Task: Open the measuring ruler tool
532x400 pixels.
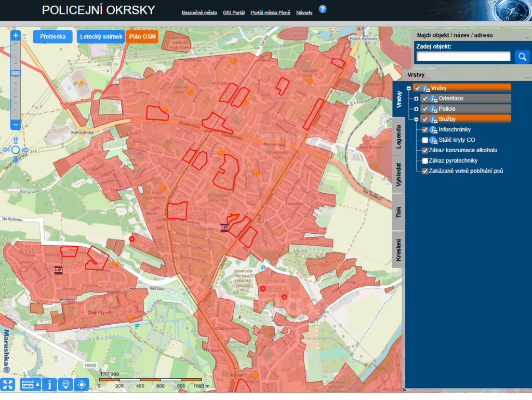Action: point(30,385)
